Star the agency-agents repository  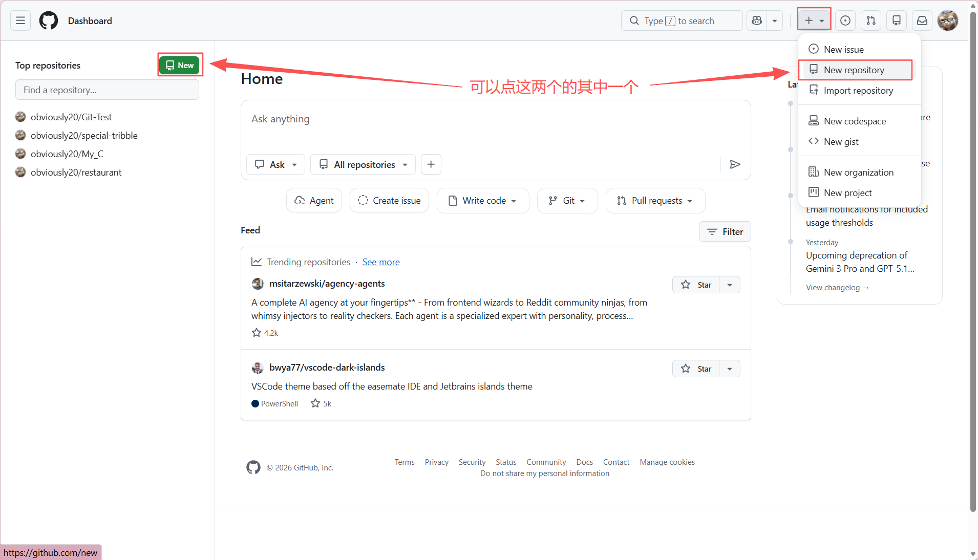(696, 285)
